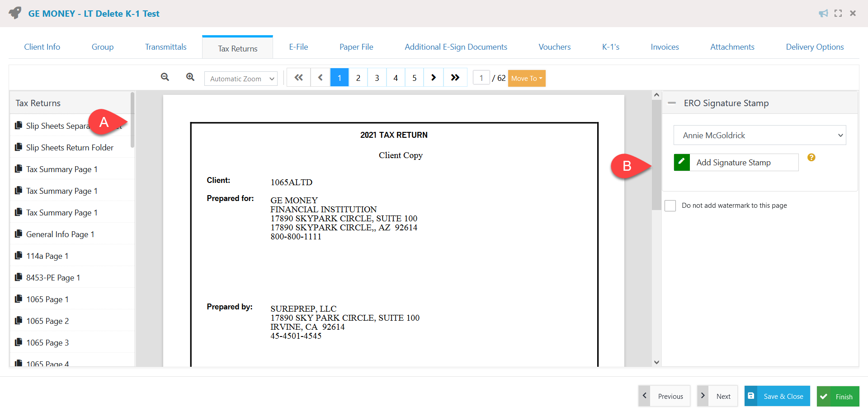Open the Annie McGoldrick signer dropdown
Image resolution: width=868 pixels, height=416 pixels.
(759, 135)
